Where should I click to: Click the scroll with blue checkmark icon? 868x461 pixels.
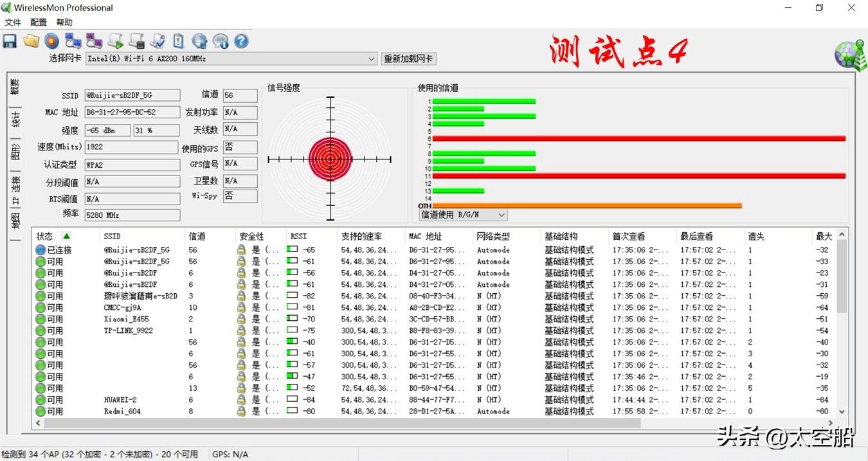coord(158,42)
